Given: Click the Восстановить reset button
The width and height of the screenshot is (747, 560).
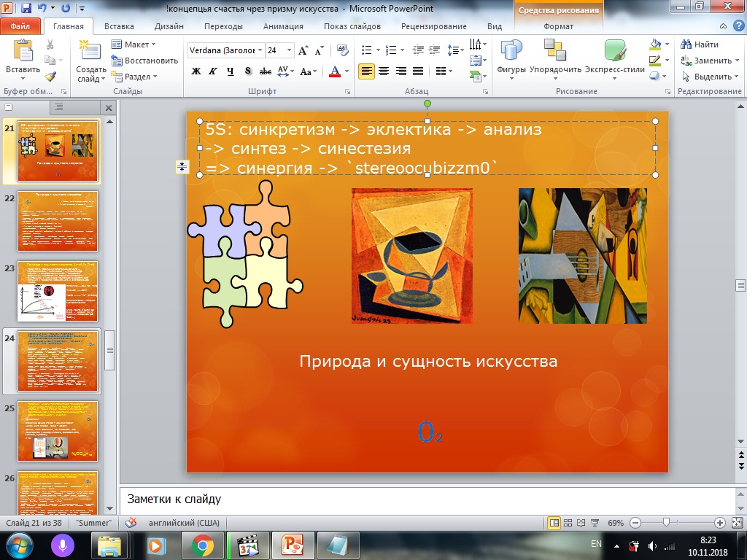Looking at the screenshot, I should click(145, 61).
